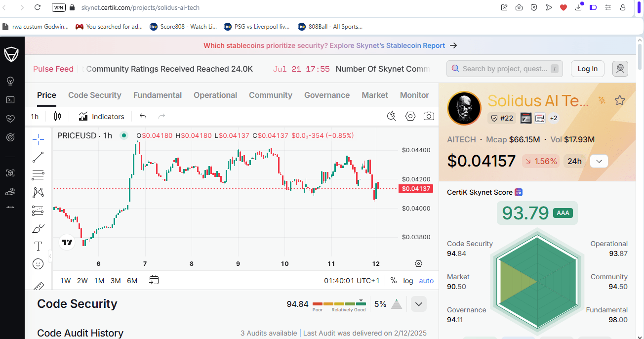Open chart settings hexagon icon
The width and height of the screenshot is (644, 339).
pos(410,117)
